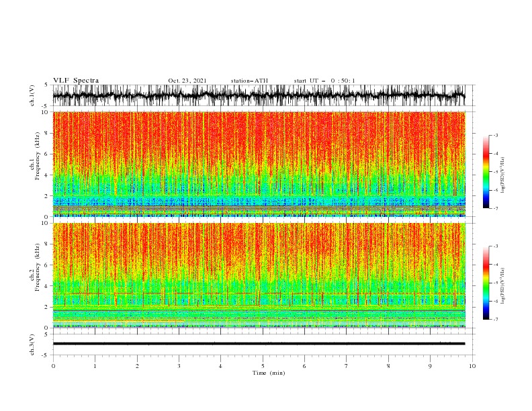Click the "-5" label on ch.2 colorbar
Image resolution: width=532 pixels, height=411 pixels.
point(496,283)
